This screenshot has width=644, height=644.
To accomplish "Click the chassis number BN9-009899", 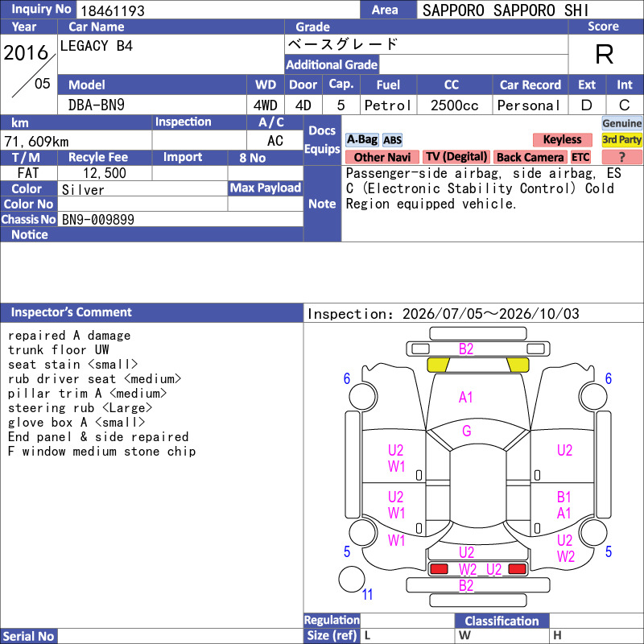I will (97, 219).
